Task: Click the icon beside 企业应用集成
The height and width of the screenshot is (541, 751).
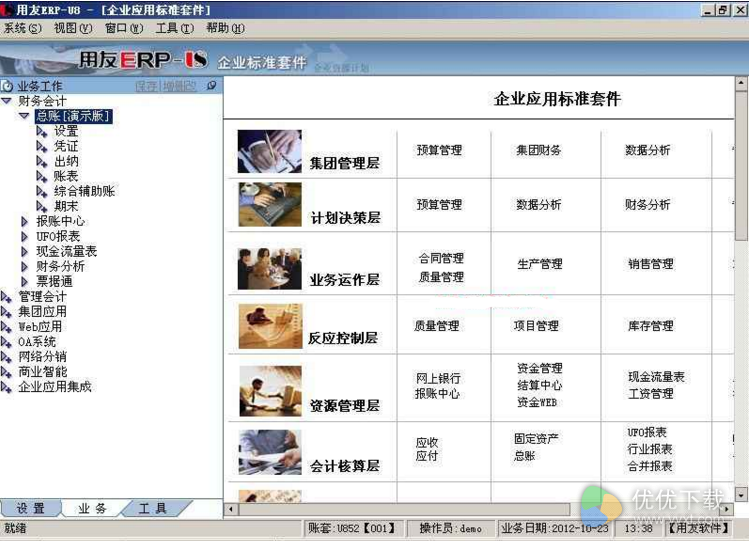Action: pos(6,387)
